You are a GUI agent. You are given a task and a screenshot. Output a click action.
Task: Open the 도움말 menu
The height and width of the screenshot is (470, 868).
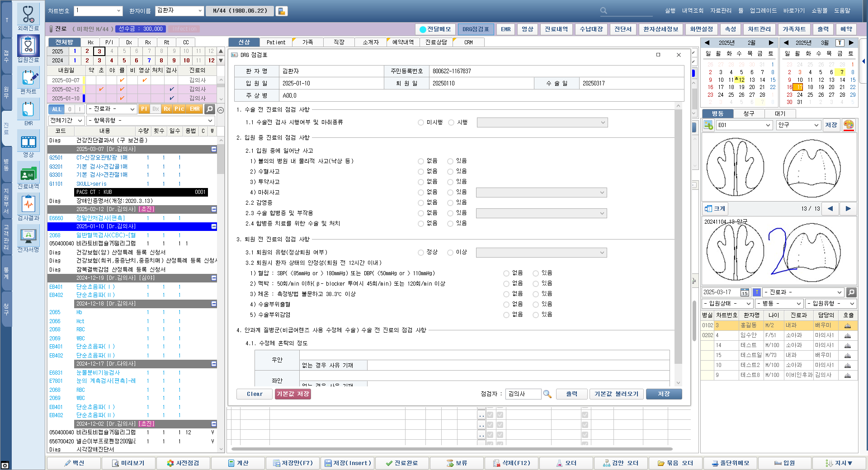tap(842, 10)
